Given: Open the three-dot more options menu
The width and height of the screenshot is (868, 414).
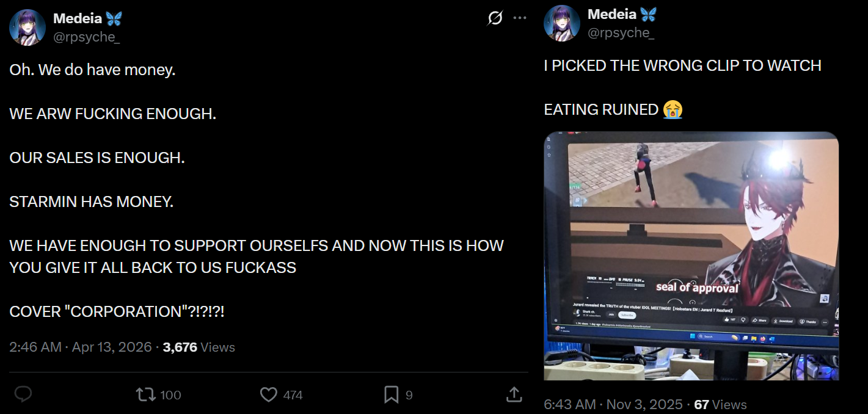Looking at the screenshot, I should pos(520,18).
